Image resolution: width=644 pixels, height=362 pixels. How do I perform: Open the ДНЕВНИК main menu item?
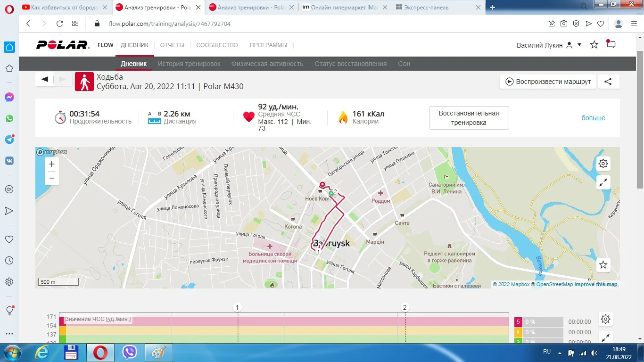coord(135,45)
